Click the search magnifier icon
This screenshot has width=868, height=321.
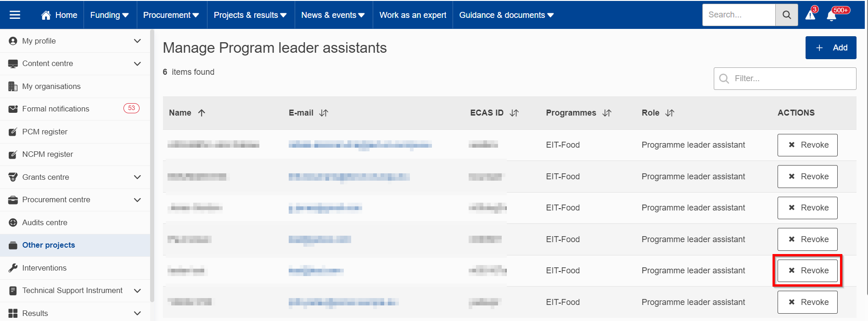786,15
